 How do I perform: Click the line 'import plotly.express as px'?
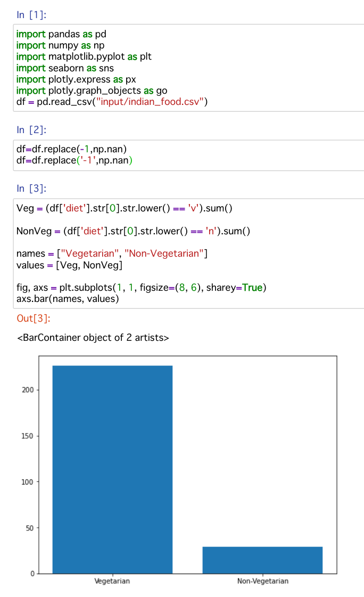[x=76, y=79]
